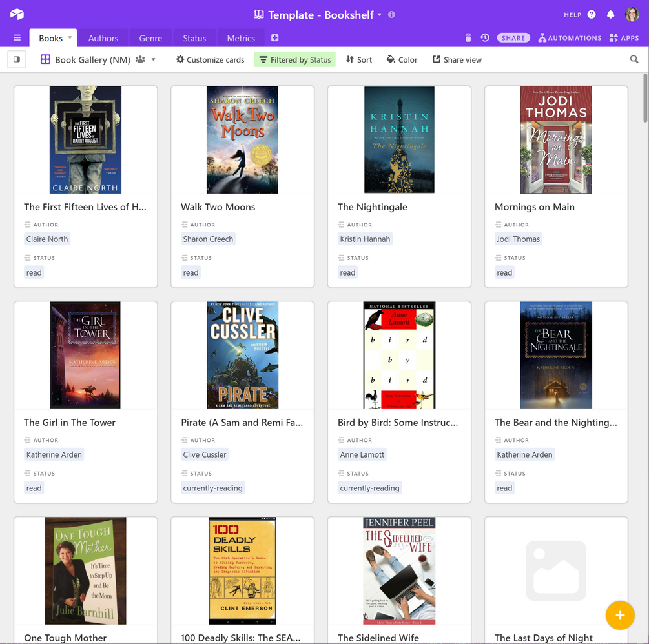Open the Color options
The height and width of the screenshot is (644, 649).
[x=402, y=59]
